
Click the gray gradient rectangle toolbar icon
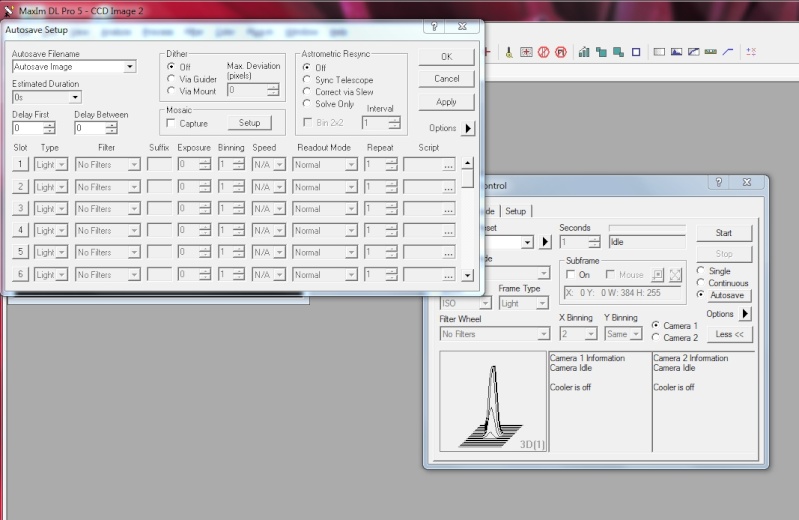(x=659, y=52)
